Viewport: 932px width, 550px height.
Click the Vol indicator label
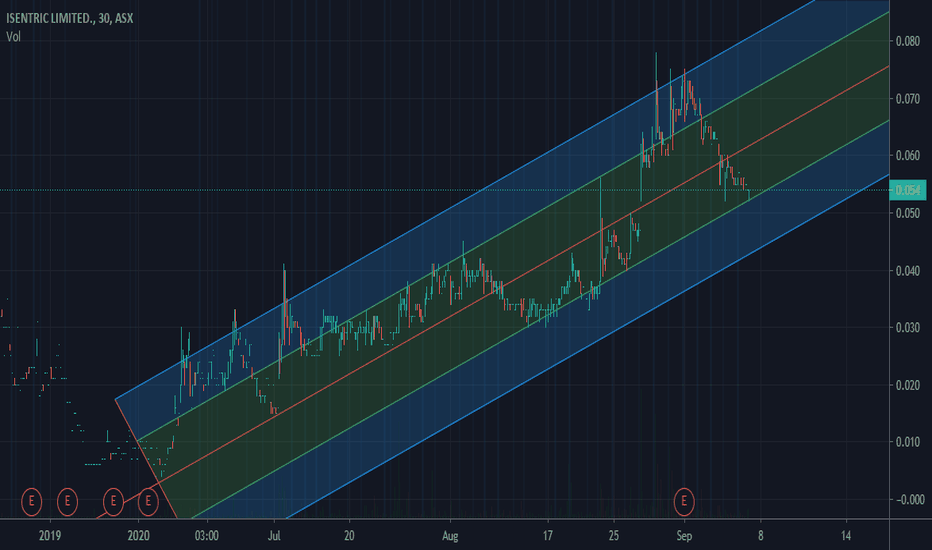click(13, 37)
